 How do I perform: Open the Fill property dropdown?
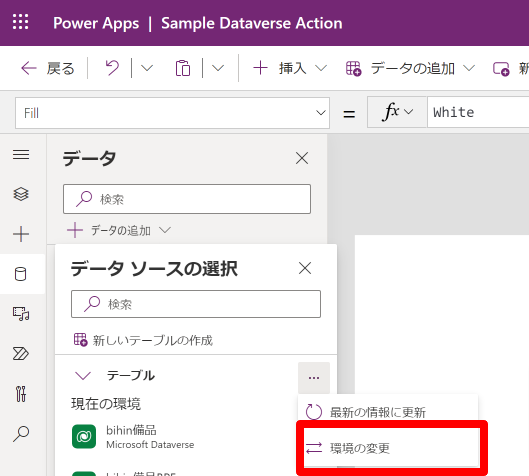(172, 113)
